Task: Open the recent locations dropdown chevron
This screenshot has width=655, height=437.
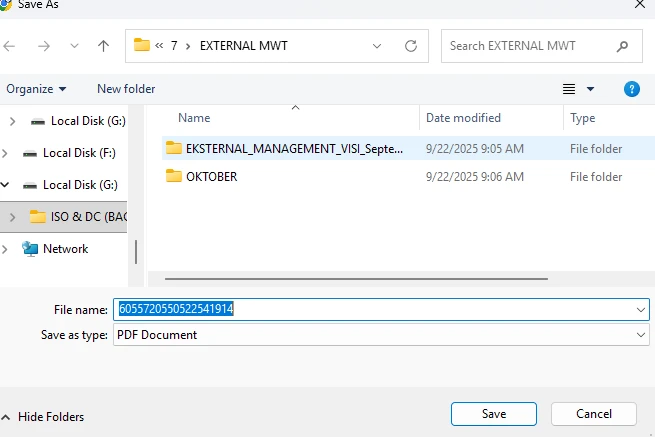Action: pyautogui.click(x=74, y=46)
